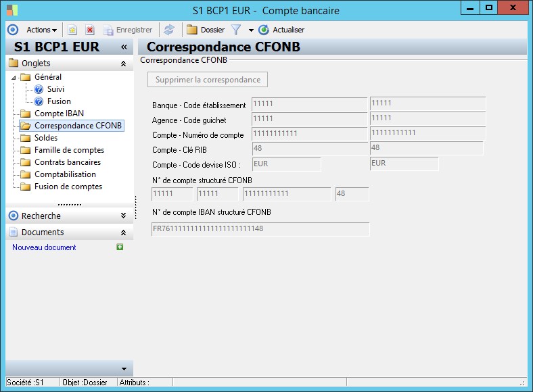Open the Suivi tree item
Screen dimensions: 533x392
click(x=55, y=89)
